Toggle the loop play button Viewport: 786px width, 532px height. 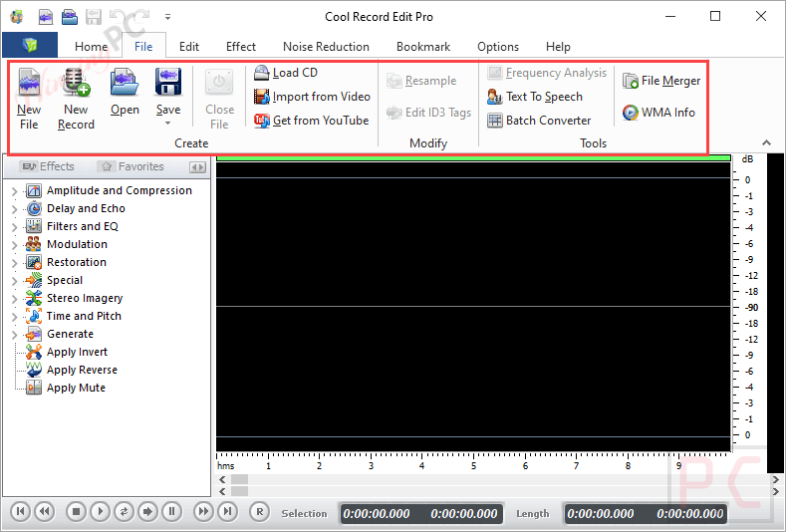click(124, 511)
